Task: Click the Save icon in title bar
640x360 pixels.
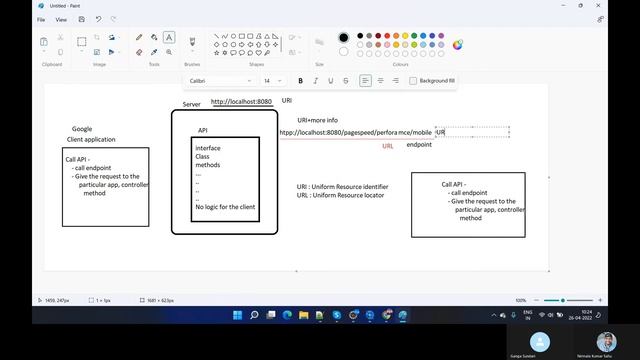Action: pos(82,19)
